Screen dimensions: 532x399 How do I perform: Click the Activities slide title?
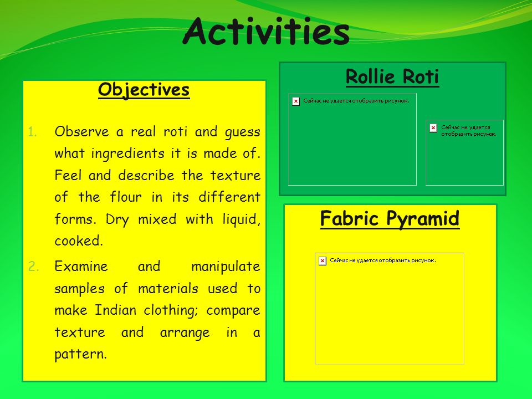pyautogui.click(x=266, y=32)
